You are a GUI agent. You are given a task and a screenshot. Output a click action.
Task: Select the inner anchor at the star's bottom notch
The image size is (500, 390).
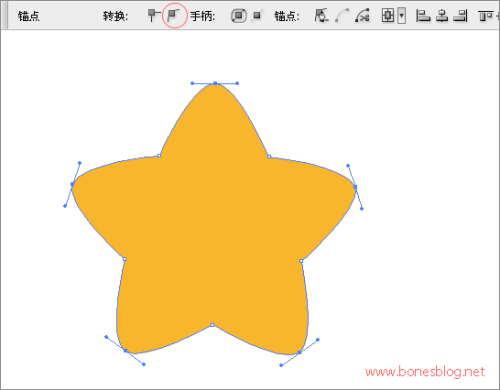point(212,325)
